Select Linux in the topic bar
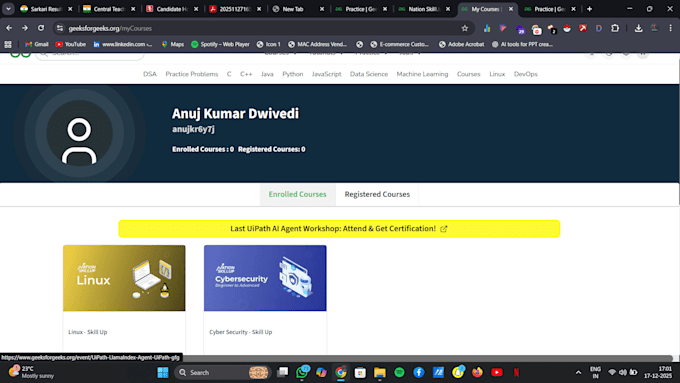This screenshot has width=680, height=383. [497, 74]
